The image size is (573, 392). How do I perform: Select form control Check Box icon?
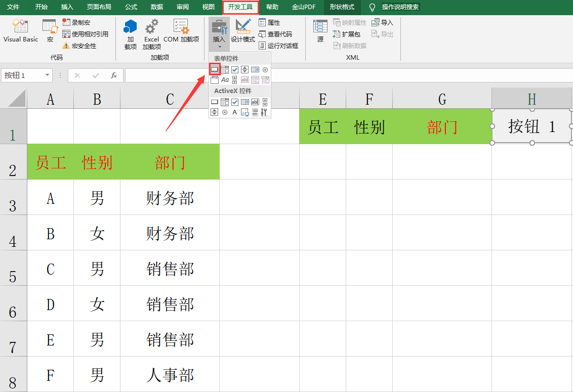tap(234, 69)
